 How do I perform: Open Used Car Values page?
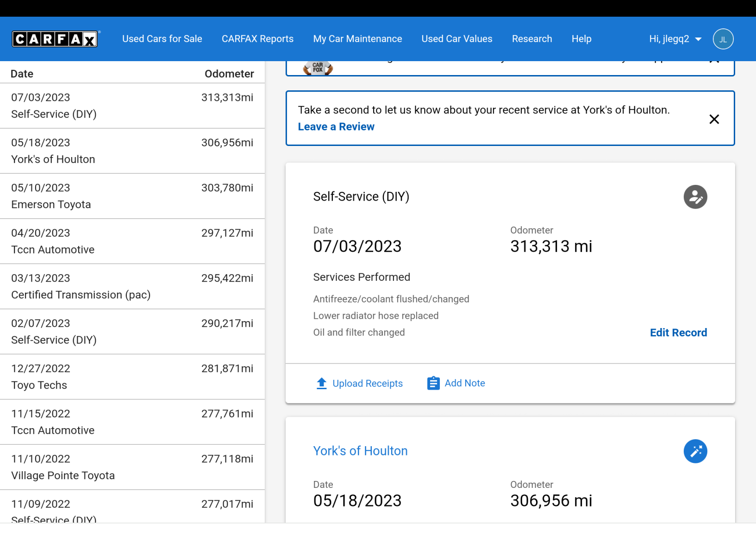457,39
